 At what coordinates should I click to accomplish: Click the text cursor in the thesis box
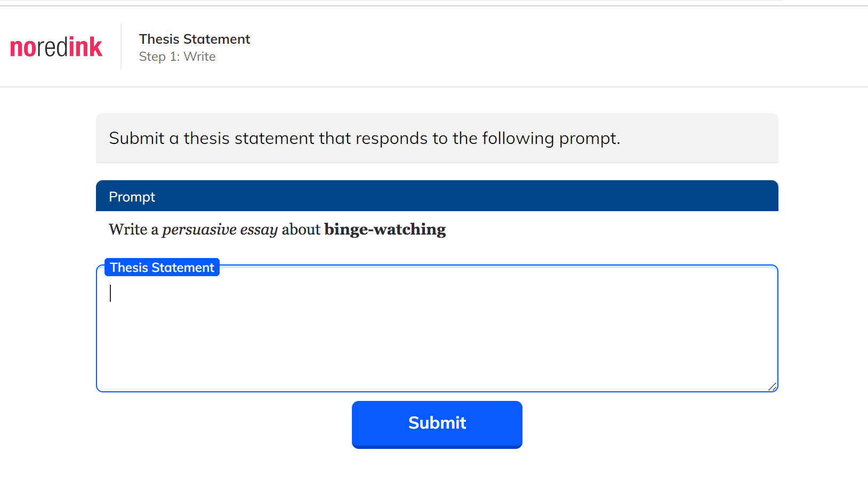[x=110, y=293]
